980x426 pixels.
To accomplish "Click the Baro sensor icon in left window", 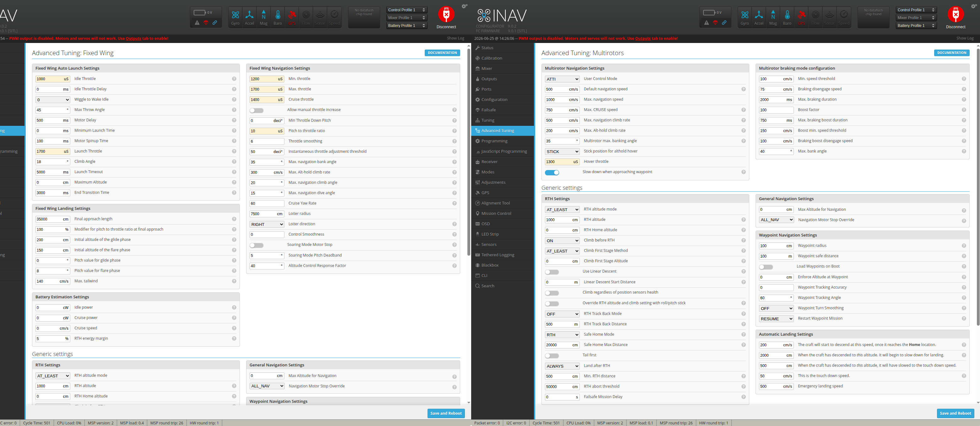I will click(x=278, y=18).
